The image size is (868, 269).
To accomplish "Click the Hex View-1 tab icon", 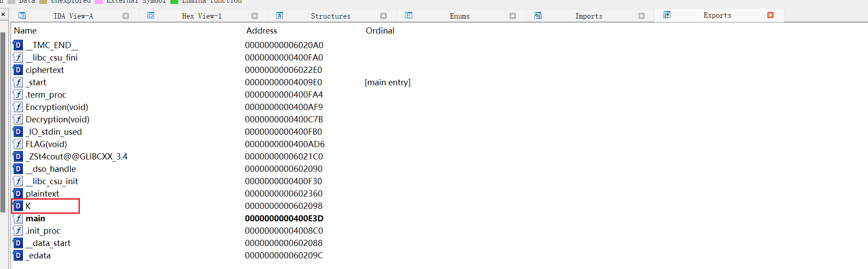I will click(x=151, y=16).
